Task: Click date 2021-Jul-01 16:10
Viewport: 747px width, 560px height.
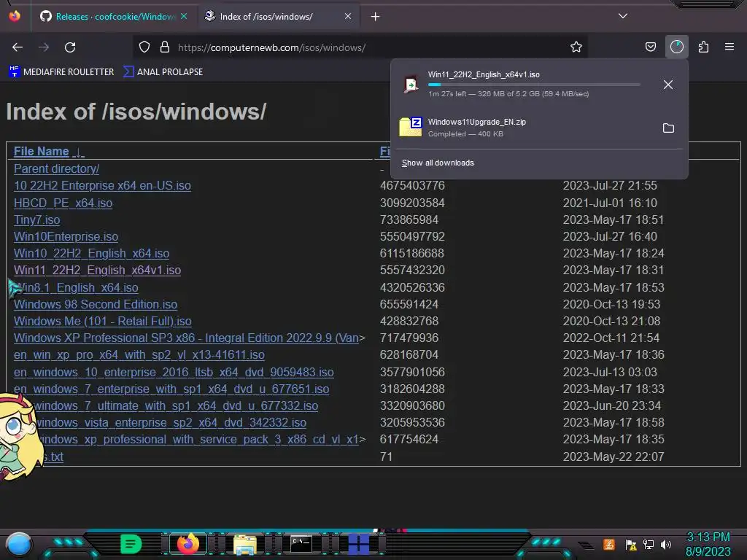Action: pos(610,203)
